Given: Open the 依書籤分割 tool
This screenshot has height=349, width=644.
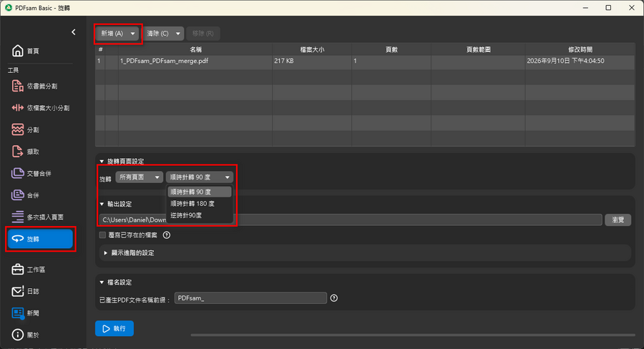Looking at the screenshot, I should pyautogui.click(x=40, y=86).
